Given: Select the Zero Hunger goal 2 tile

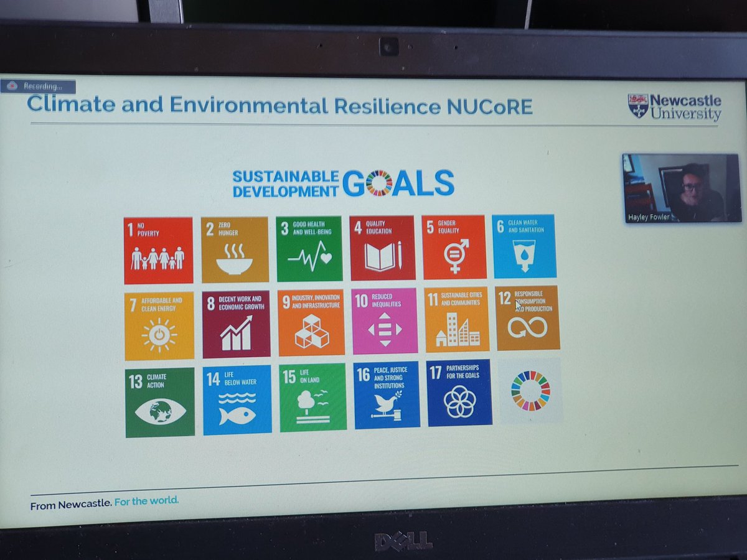Looking at the screenshot, I should click(235, 250).
